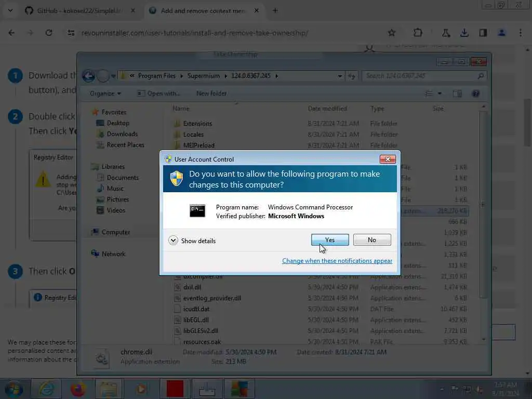Viewport: 532px width, 399px height.
Task: Click Open with... in Explorer toolbar
Action: tap(159, 94)
